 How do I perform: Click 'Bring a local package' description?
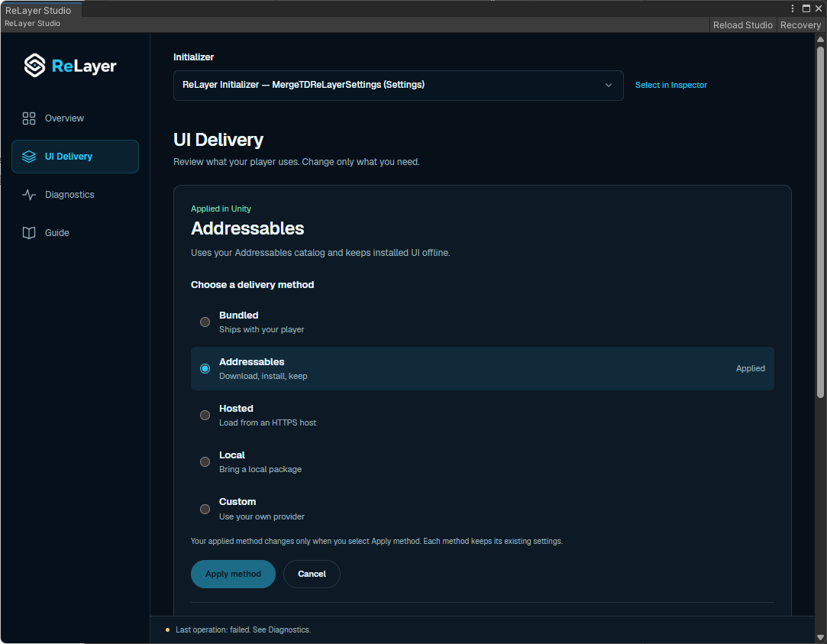coord(260,469)
